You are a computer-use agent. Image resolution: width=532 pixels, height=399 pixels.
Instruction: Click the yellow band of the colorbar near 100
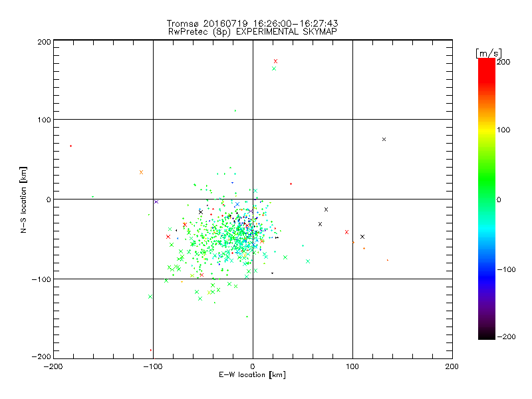click(487, 130)
